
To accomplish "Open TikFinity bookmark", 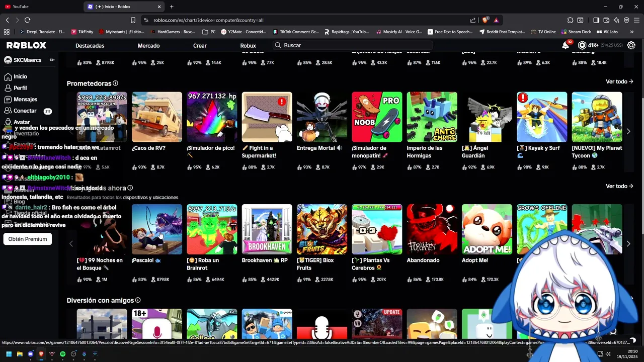I will pos(82,32).
